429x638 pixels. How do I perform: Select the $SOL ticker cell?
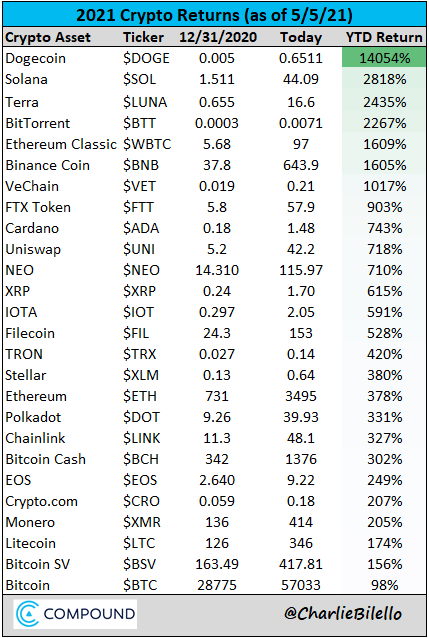tap(140, 79)
